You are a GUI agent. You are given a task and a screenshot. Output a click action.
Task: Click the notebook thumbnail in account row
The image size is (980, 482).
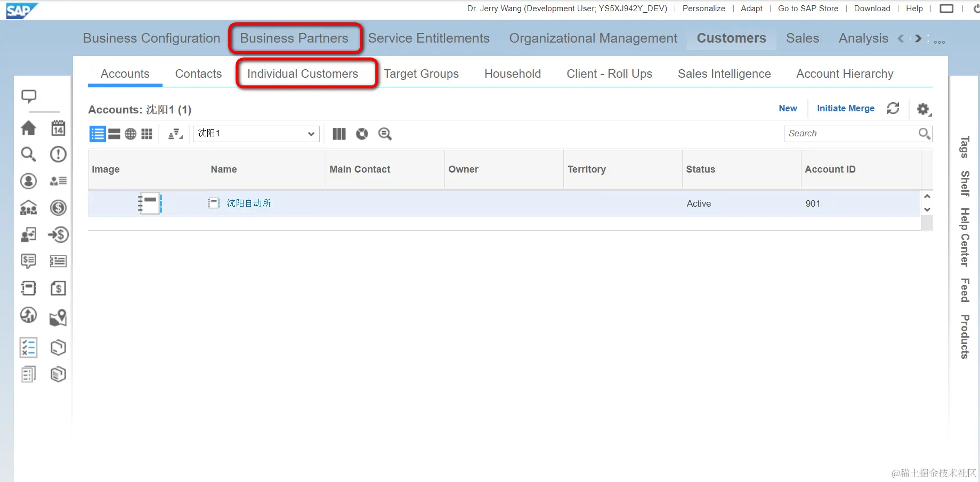tap(150, 203)
